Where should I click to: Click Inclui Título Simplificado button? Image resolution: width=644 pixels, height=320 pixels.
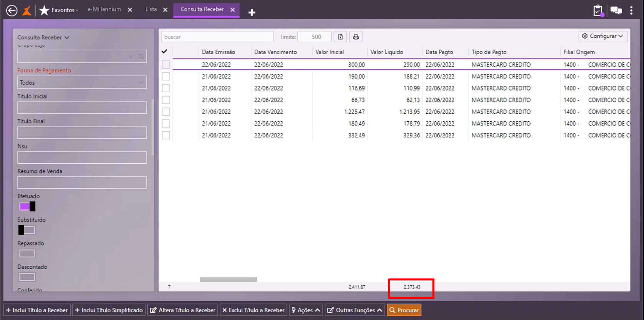tap(109, 310)
